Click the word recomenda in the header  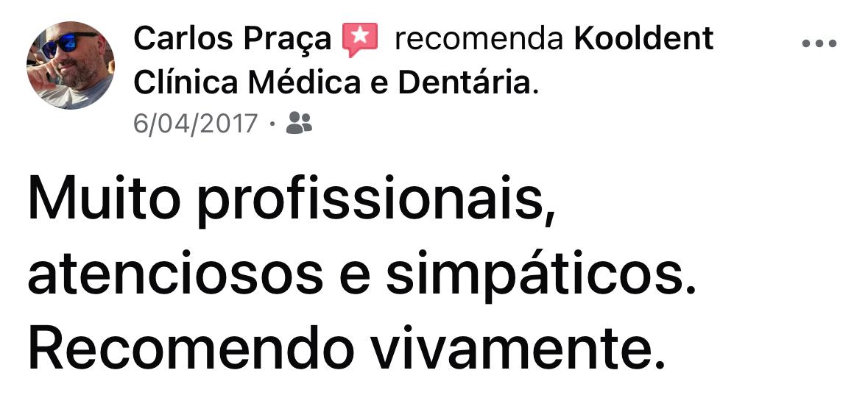tap(479, 39)
